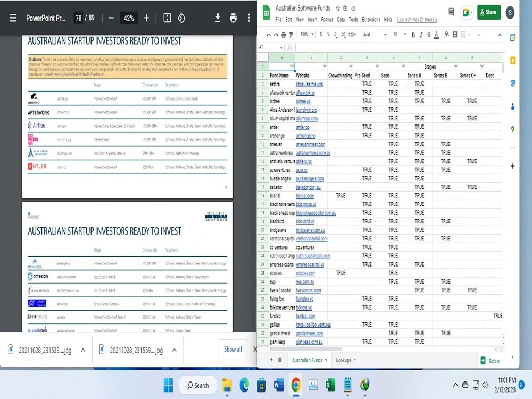Toggle strikethrough formatting
Image resolution: width=532 pixels, height=399 pixels.
(429, 34)
